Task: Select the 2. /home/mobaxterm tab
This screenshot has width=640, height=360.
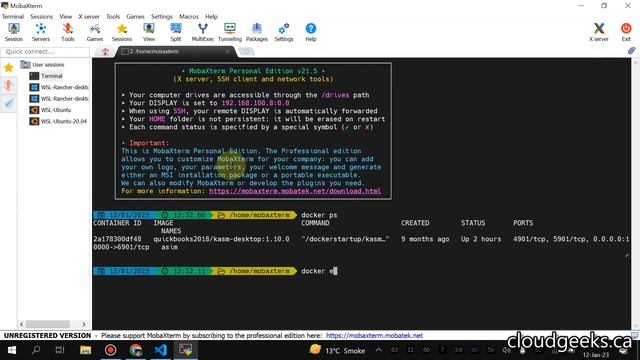Action: click(176, 51)
